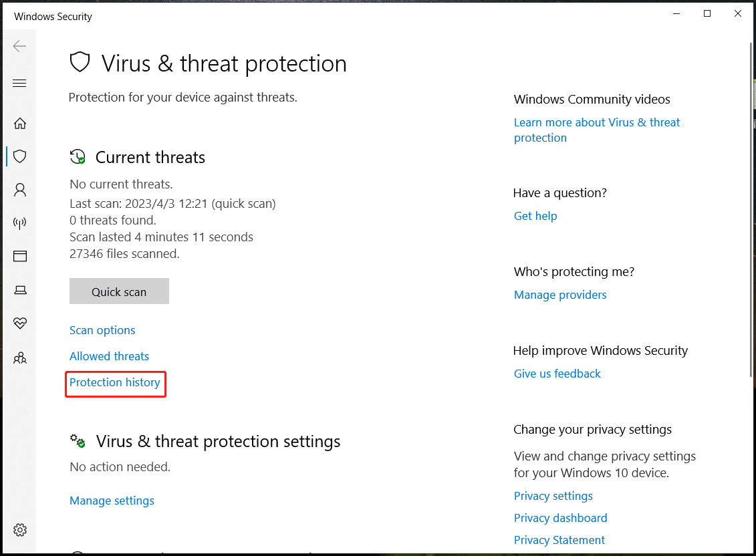Screen dimensions: 756x556
Task: Select Virus & threat protection shield icon
Action: pos(20,156)
